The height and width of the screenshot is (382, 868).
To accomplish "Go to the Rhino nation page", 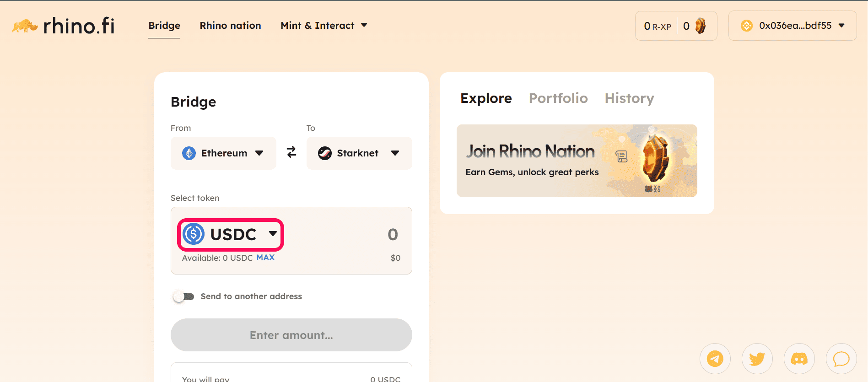I will (230, 26).
